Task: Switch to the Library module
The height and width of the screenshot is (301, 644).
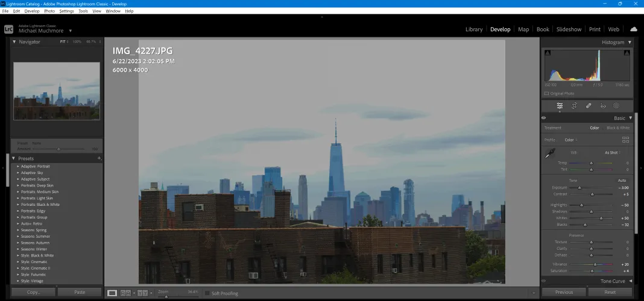Action: coord(473,29)
